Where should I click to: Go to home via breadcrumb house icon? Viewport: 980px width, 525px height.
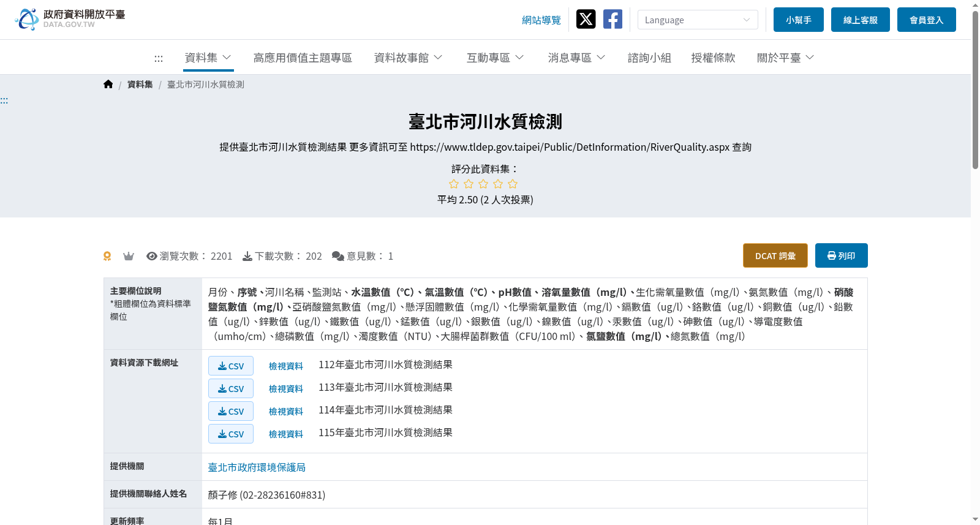108,85
